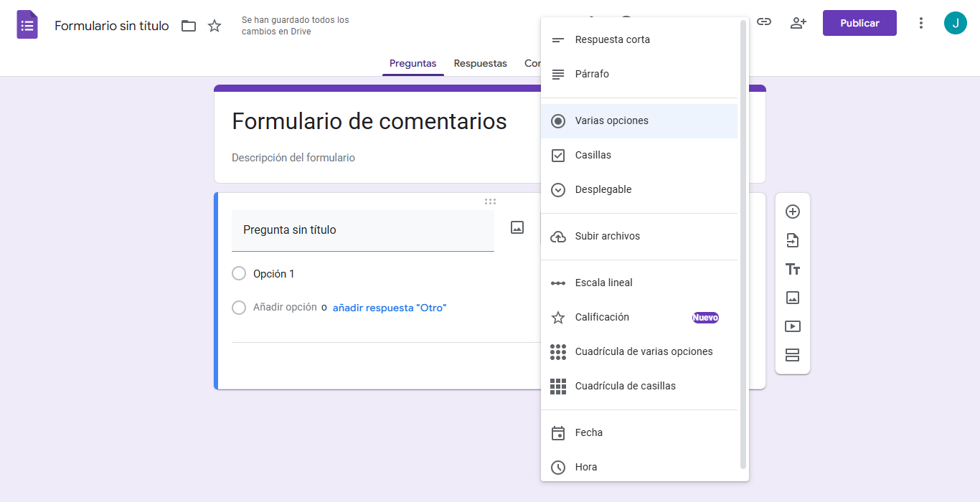Image resolution: width=980 pixels, height=502 pixels.
Task: Switch to the Respuestas tab
Action: 480,63
